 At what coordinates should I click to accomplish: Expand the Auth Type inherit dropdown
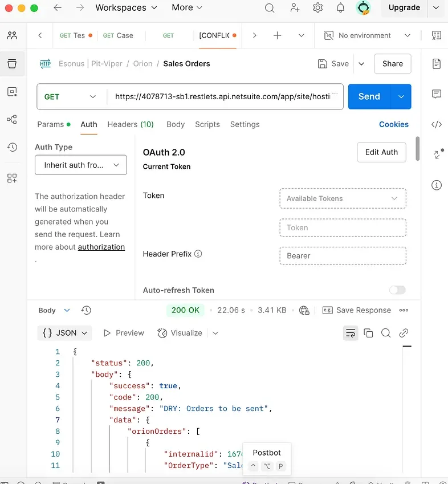click(81, 165)
